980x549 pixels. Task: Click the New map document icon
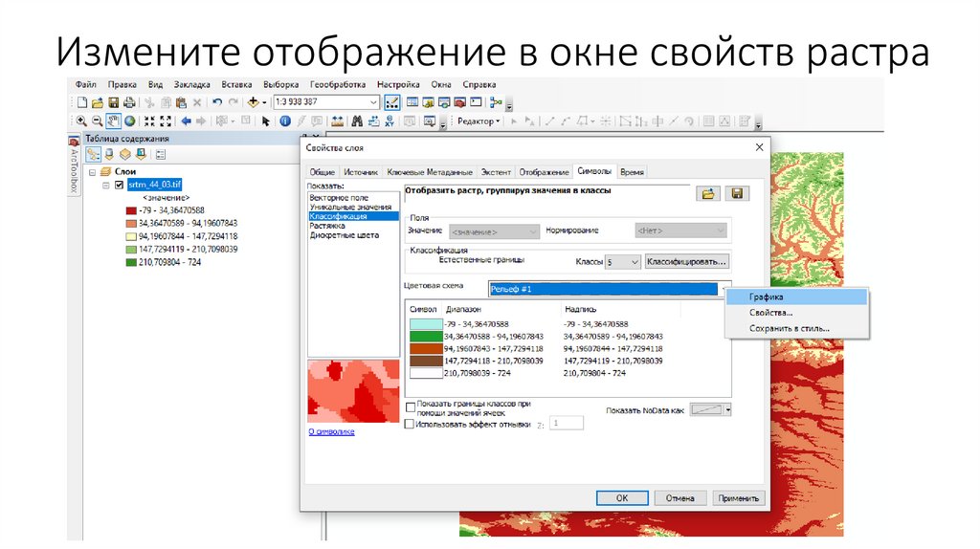tap(82, 102)
